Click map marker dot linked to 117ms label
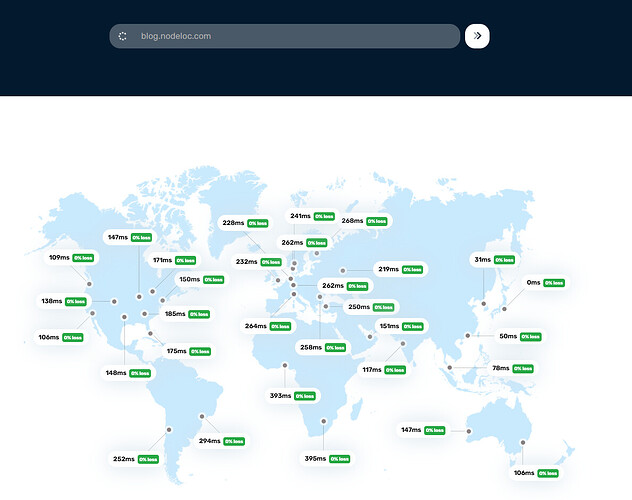 pos(403,343)
